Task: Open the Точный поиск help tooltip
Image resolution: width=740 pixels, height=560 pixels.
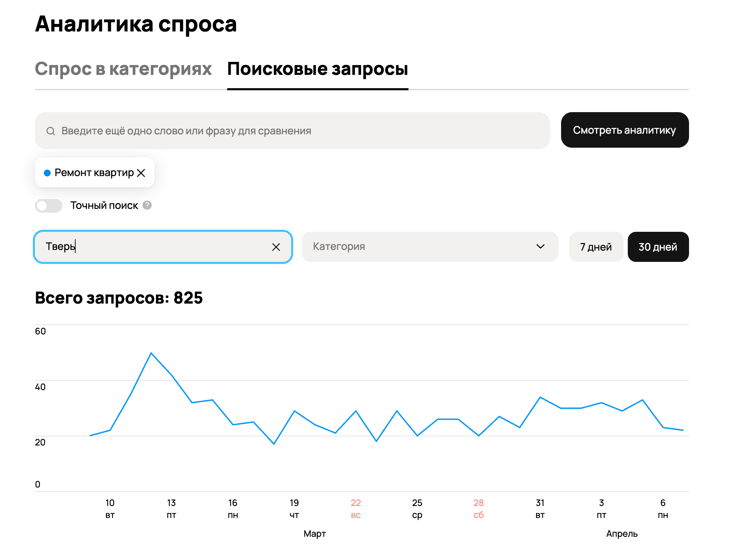Action: click(x=147, y=205)
